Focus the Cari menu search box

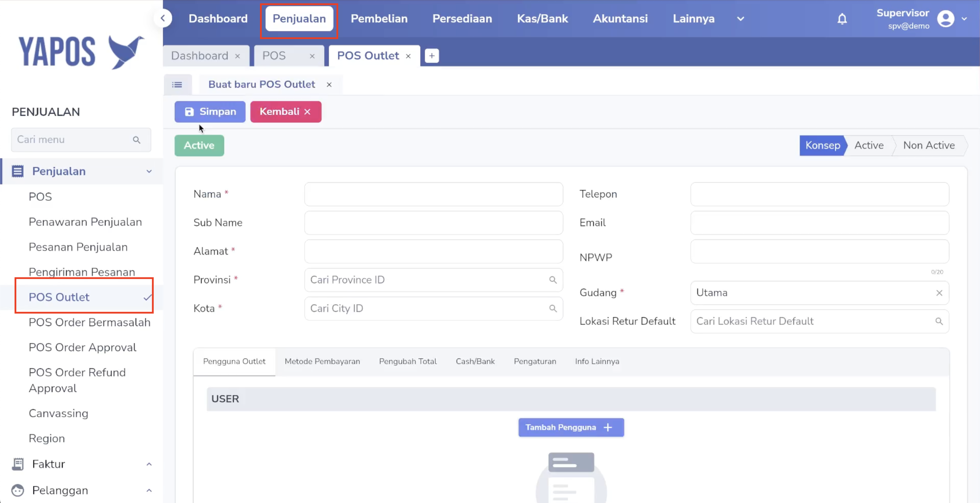pyautogui.click(x=81, y=140)
